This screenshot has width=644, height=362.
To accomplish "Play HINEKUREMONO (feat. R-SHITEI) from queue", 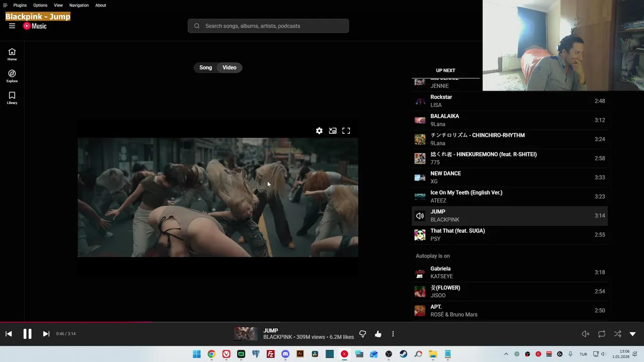I will point(510,158).
